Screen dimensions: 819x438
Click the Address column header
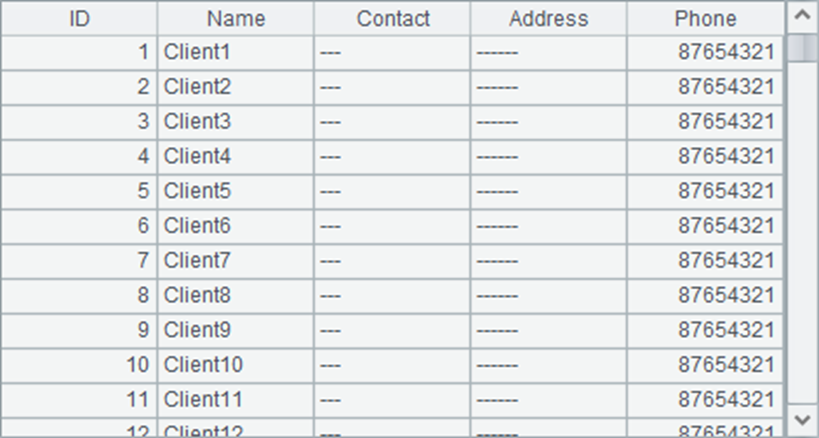point(549,18)
